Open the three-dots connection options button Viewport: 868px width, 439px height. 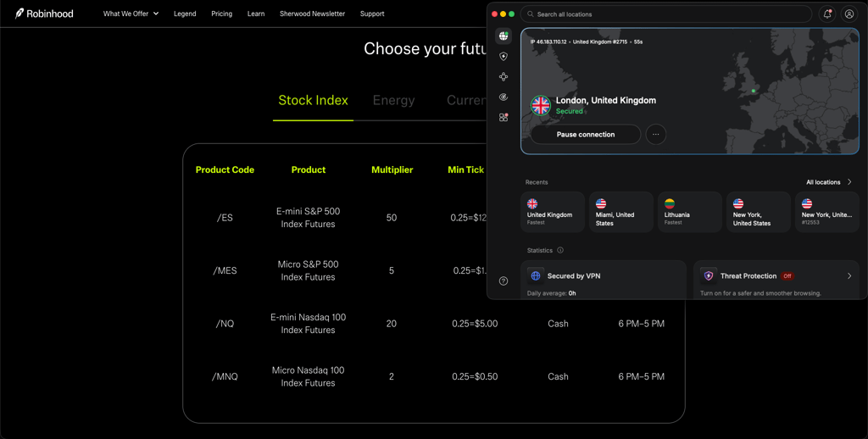(656, 135)
